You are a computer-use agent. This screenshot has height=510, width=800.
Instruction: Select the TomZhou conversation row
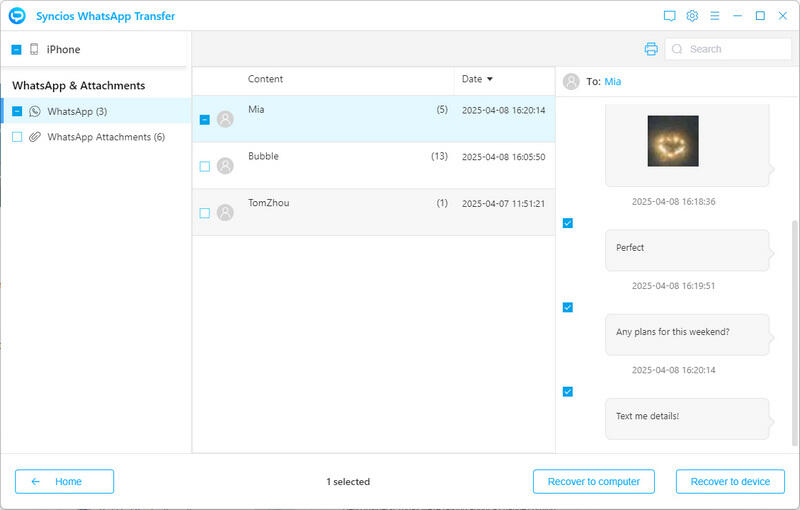coord(373,212)
